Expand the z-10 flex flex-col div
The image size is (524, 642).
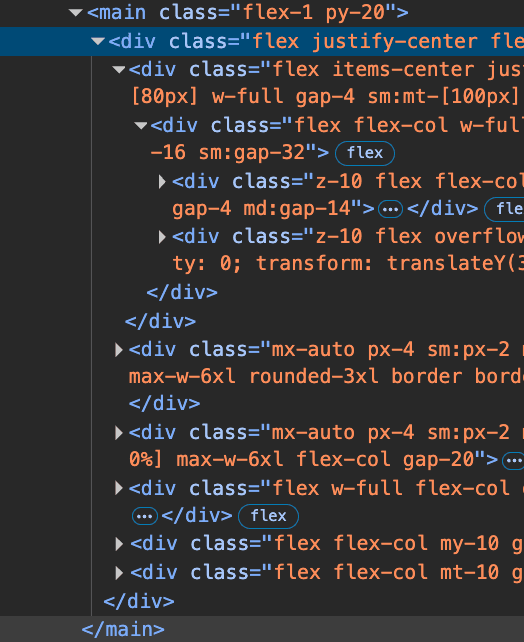(x=162, y=181)
